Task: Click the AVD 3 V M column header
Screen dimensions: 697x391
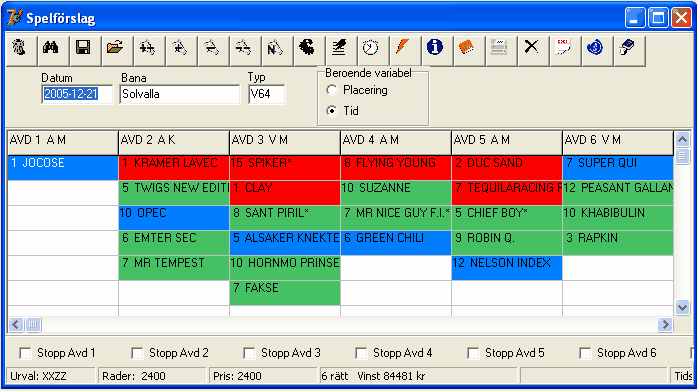Action: pyautogui.click(x=285, y=143)
